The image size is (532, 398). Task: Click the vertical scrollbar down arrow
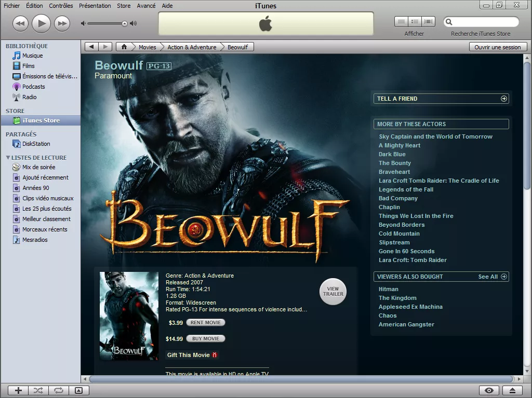527,372
